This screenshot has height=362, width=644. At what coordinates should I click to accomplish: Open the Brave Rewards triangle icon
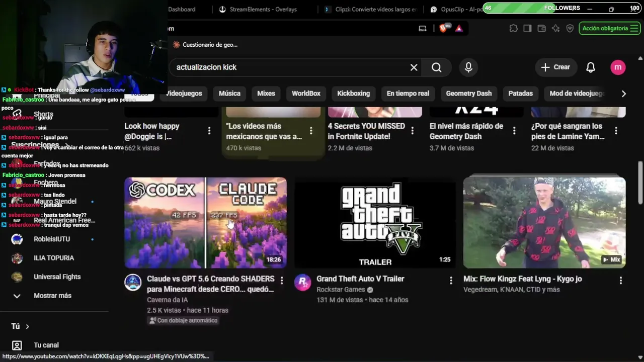click(x=459, y=29)
